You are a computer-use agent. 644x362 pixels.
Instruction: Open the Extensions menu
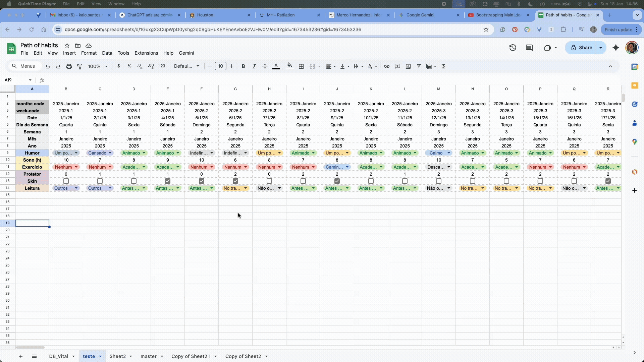[146, 53]
